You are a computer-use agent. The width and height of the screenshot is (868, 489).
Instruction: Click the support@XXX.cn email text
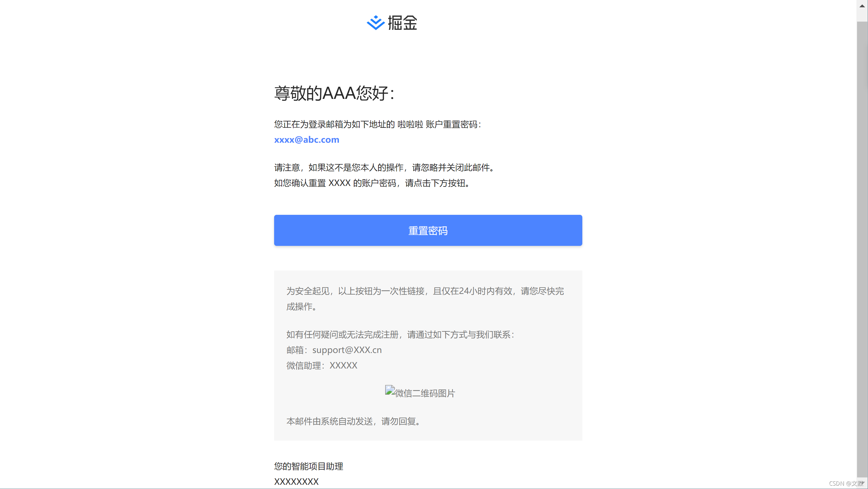[347, 350]
